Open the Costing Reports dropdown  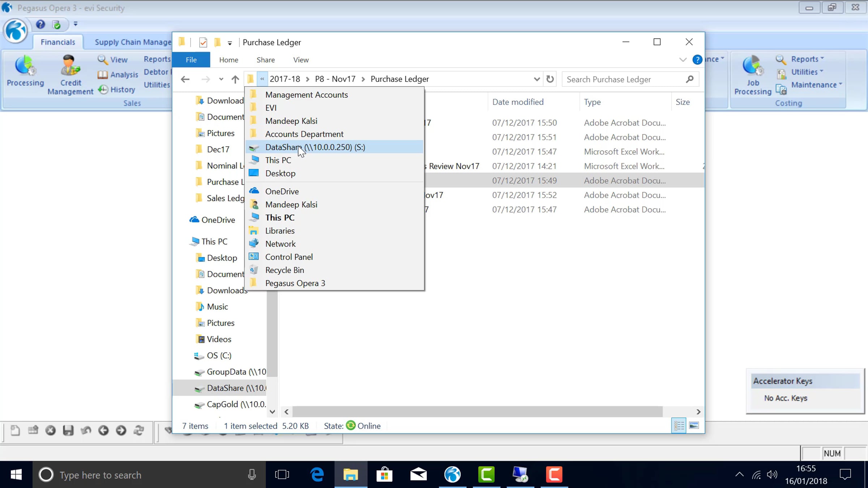(807, 59)
